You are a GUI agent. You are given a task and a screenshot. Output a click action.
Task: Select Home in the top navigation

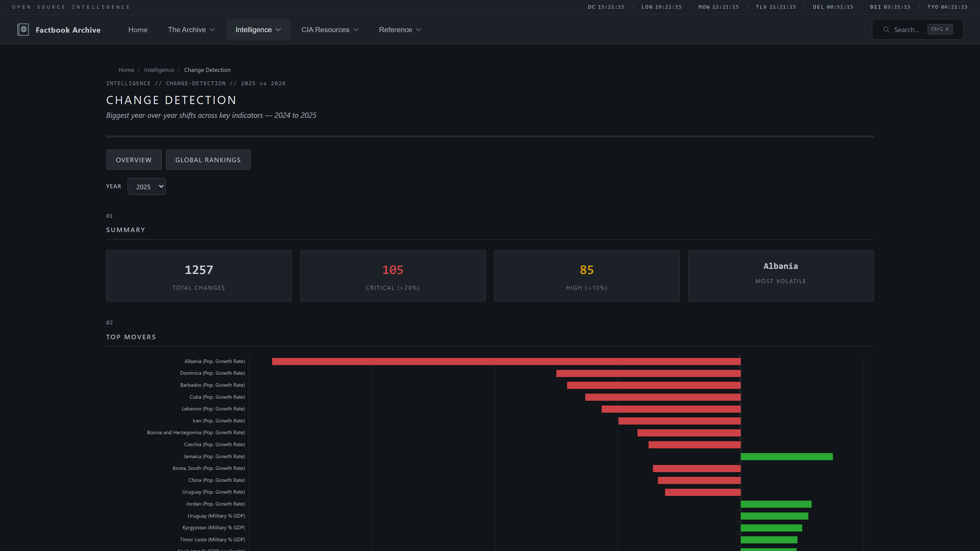click(138, 29)
